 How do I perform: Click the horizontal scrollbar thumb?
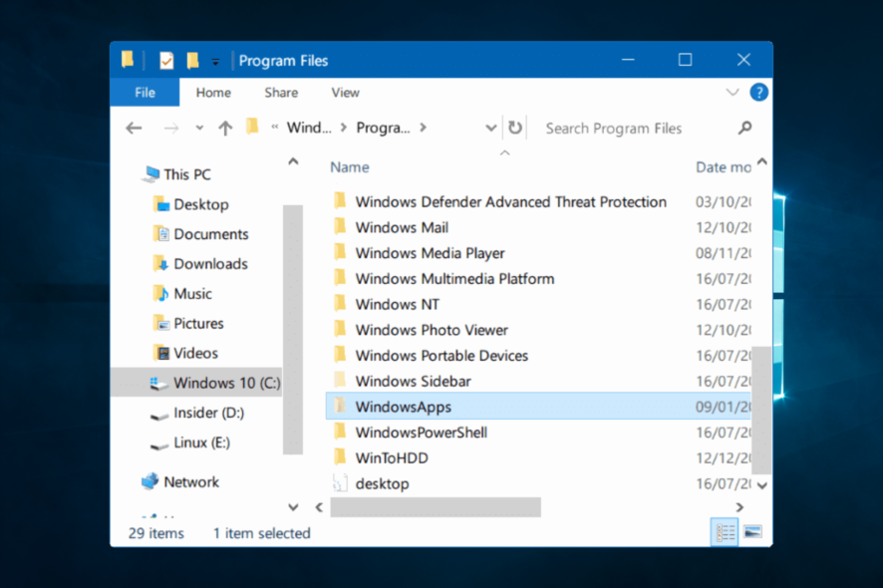click(436, 507)
